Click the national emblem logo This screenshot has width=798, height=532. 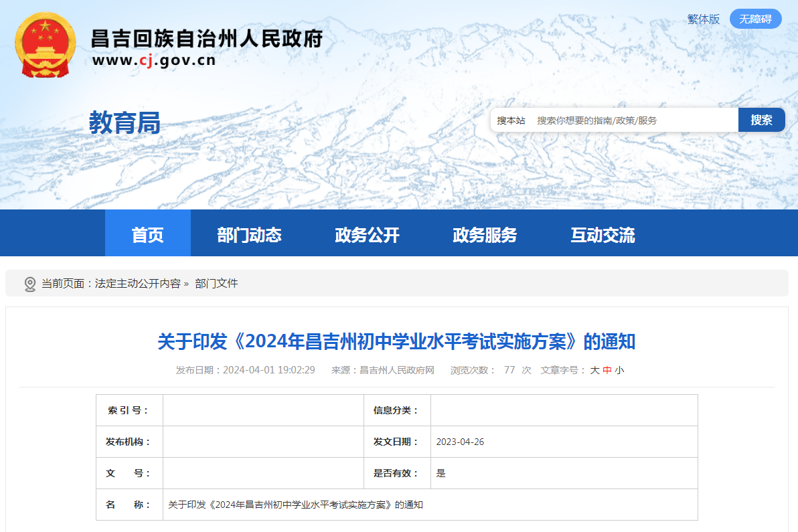[46, 45]
